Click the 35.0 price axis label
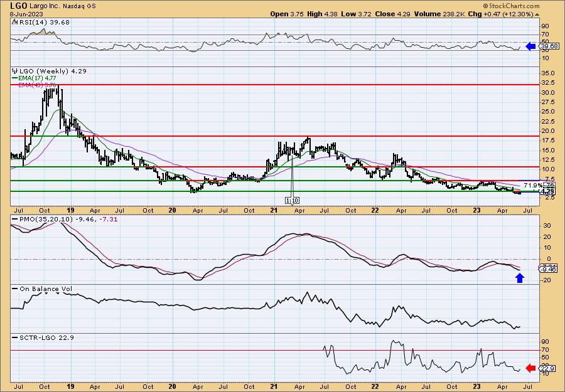Screen dimensions: 565x392 [547, 73]
